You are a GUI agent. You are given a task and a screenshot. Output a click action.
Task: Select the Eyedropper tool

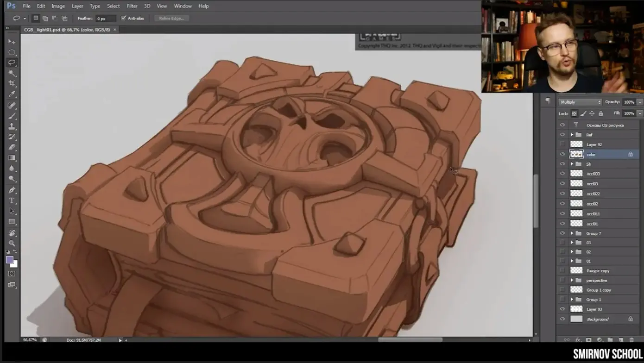[x=12, y=94]
